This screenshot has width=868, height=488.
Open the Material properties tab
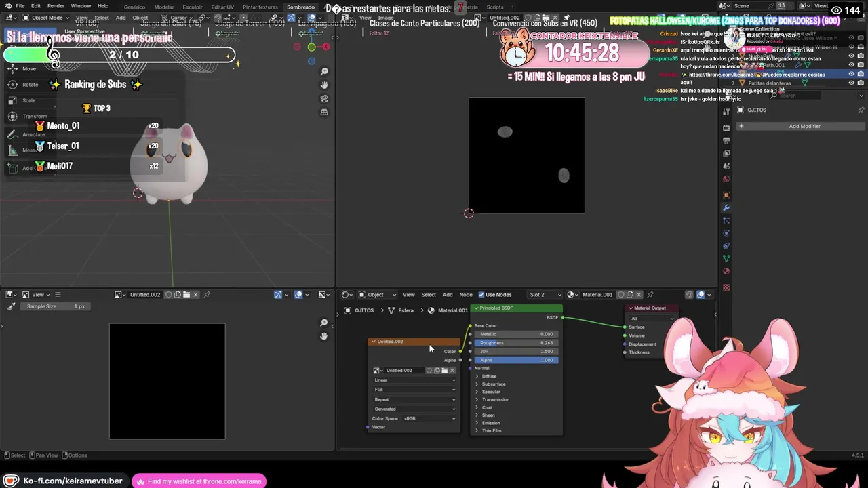tap(726, 272)
